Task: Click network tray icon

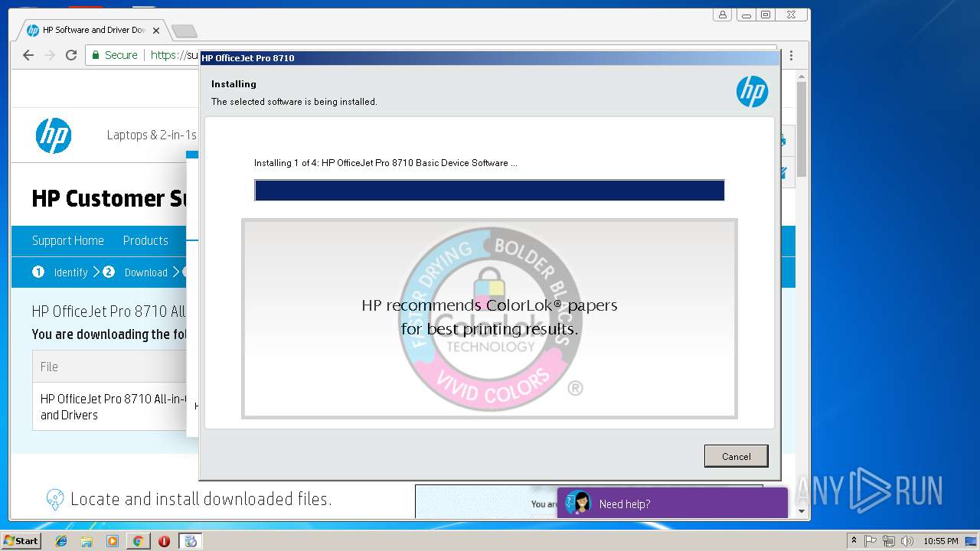Action: click(889, 541)
